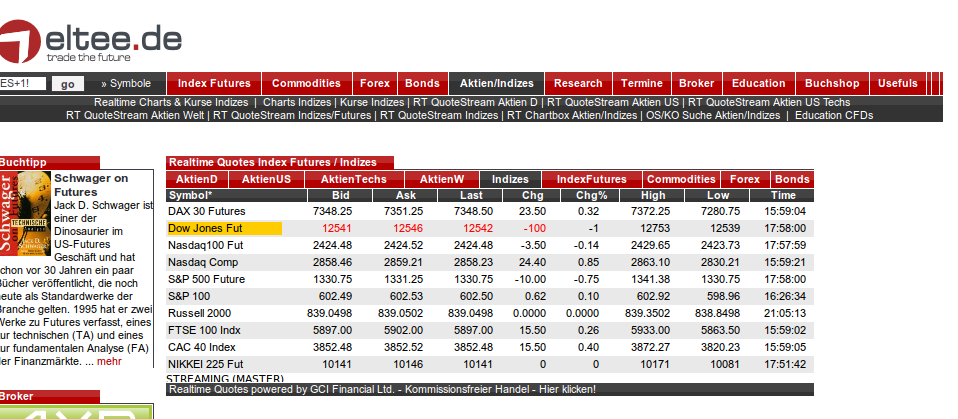
Task: Open RT QuoteStream Indizes/Futures link
Action: click(x=292, y=115)
